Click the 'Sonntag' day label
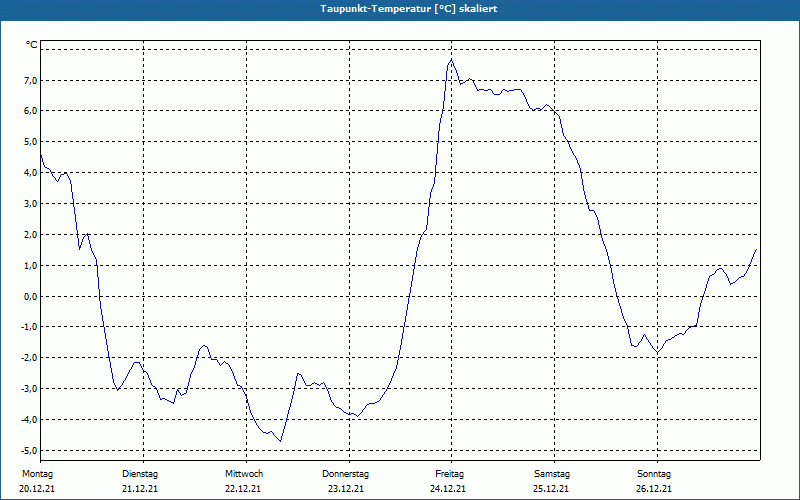This screenshot has width=800, height=500. coord(654,474)
